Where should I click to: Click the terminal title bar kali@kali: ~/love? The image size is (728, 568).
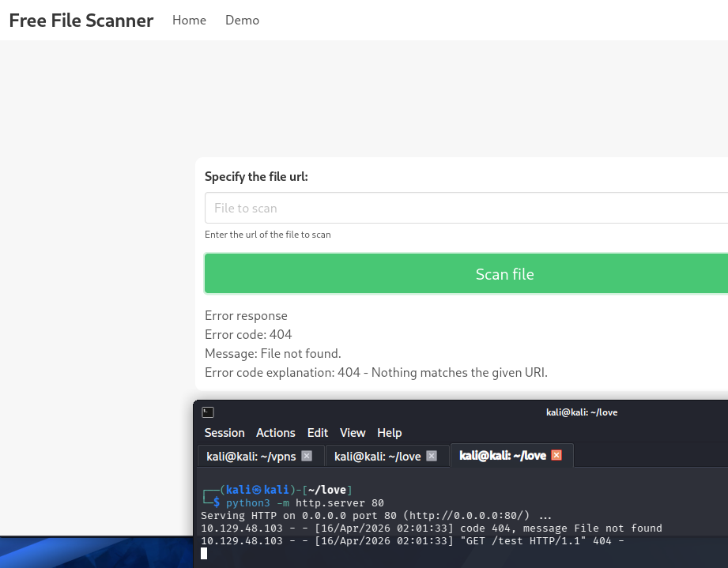(x=581, y=412)
